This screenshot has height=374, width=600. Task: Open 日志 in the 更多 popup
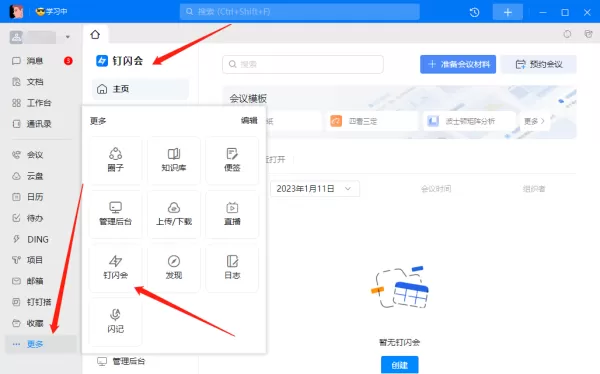tap(232, 268)
